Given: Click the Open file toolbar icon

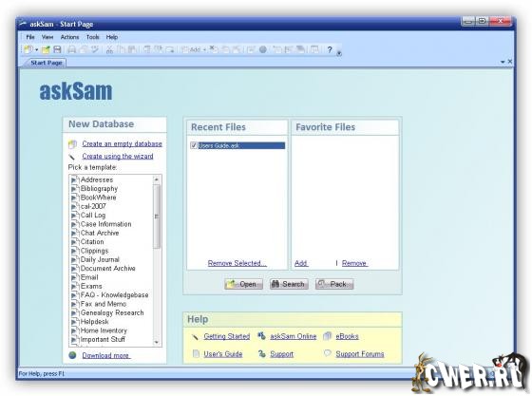Looking at the screenshot, I should click(x=46, y=49).
